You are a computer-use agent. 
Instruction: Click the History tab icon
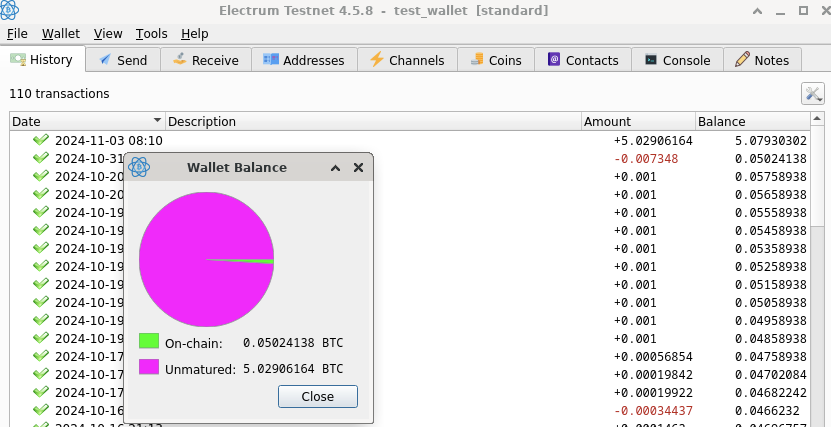coord(18,59)
